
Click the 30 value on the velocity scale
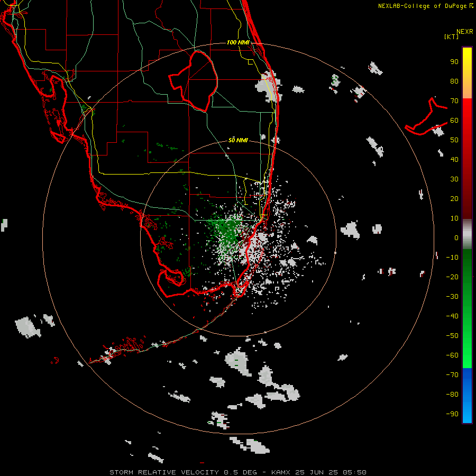coord(454,179)
